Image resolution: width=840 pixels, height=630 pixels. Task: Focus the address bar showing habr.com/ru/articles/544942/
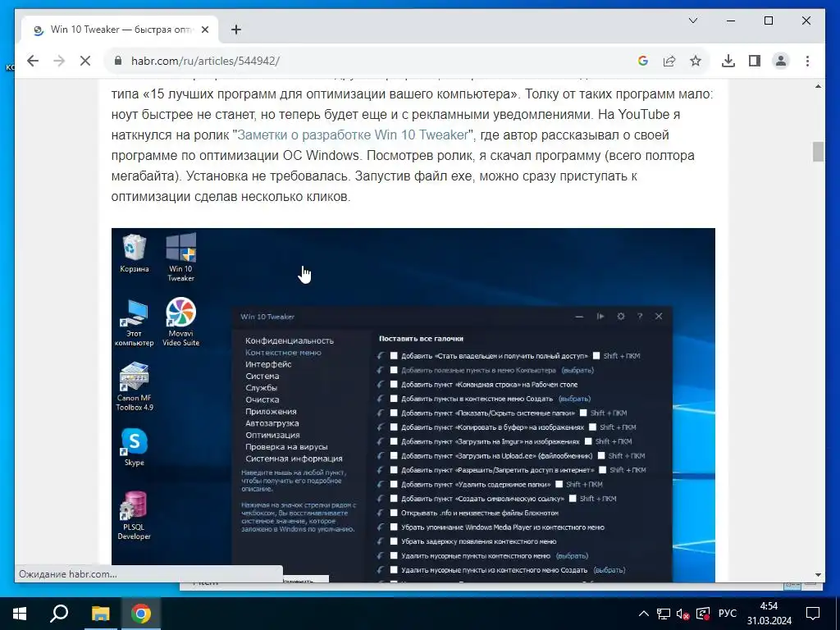click(375, 61)
